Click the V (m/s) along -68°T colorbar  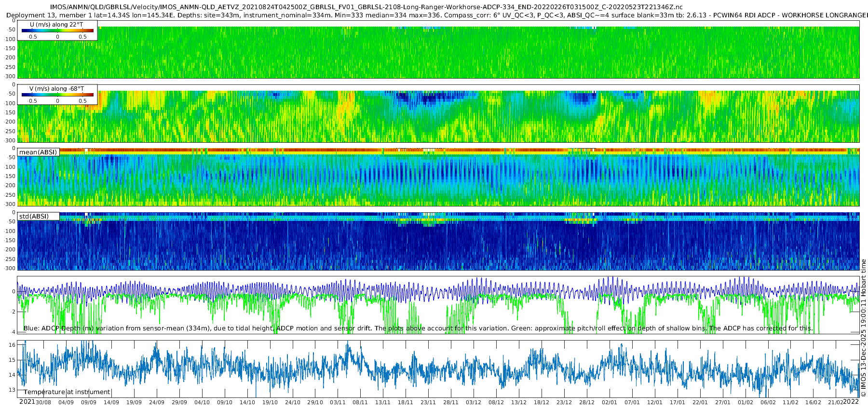57,95
